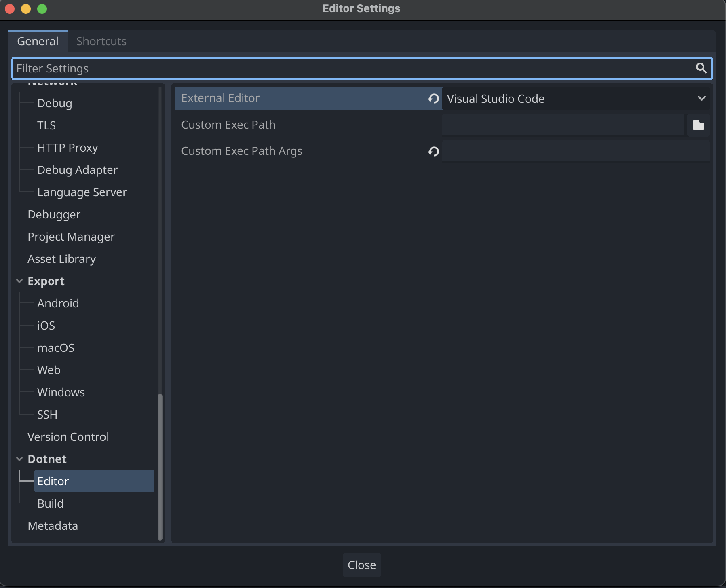
Task: Reset External Editor to its default value
Action: tap(433, 99)
